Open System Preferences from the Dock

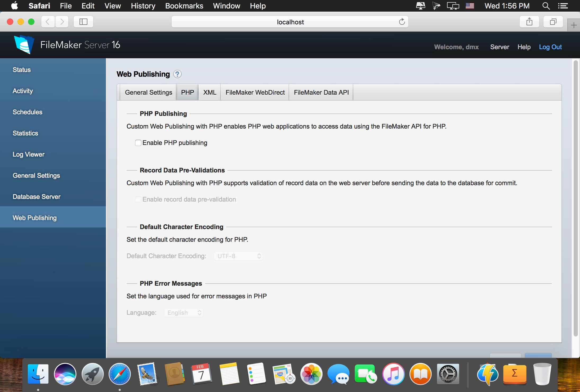448,374
